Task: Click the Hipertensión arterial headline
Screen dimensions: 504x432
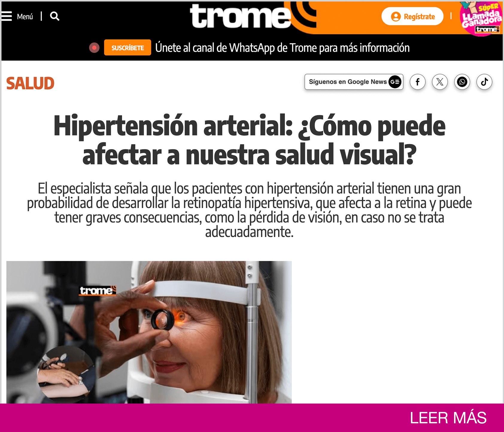Action: (249, 140)
